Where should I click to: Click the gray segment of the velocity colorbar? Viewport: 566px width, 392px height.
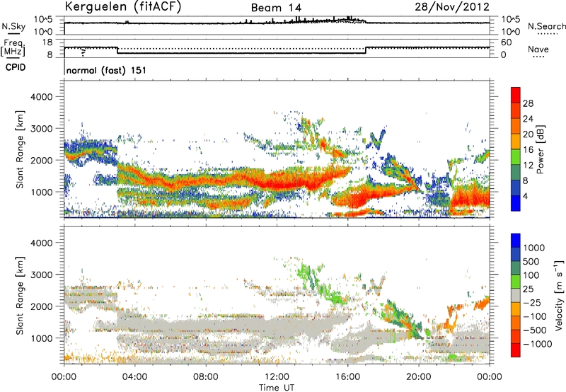(516, 295)
